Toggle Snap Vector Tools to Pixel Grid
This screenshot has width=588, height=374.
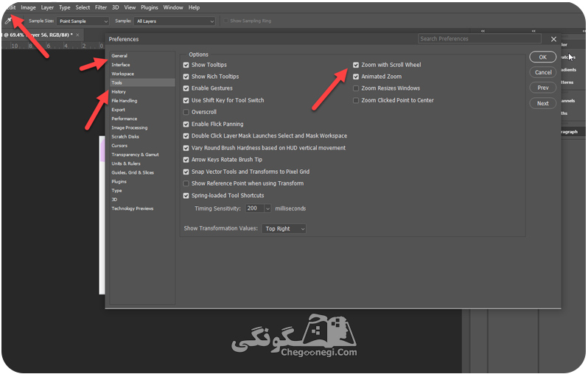[x=186, y=172]
